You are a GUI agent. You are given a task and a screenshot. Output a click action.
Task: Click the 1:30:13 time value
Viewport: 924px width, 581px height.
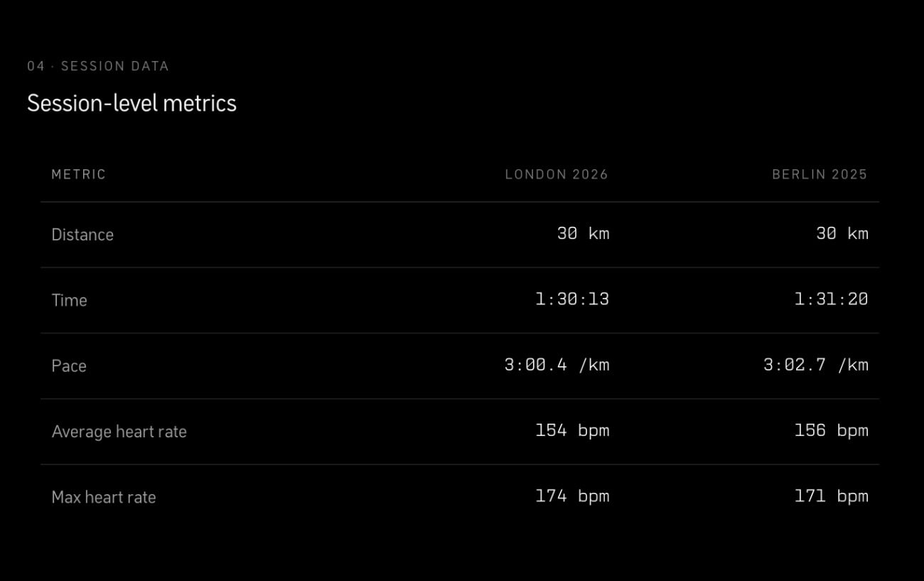(x=572, y=299)
